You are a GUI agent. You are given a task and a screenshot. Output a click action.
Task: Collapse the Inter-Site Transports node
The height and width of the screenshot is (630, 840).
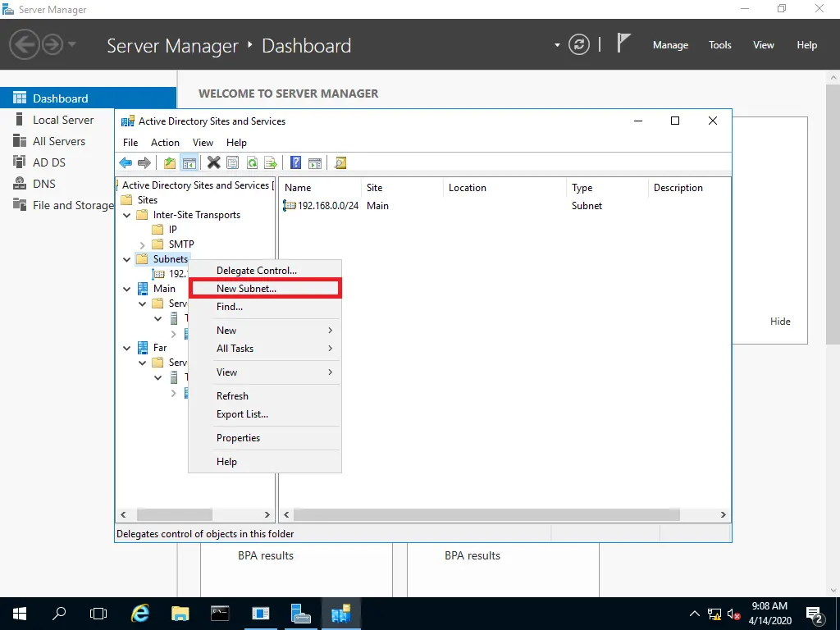[127, 215]
